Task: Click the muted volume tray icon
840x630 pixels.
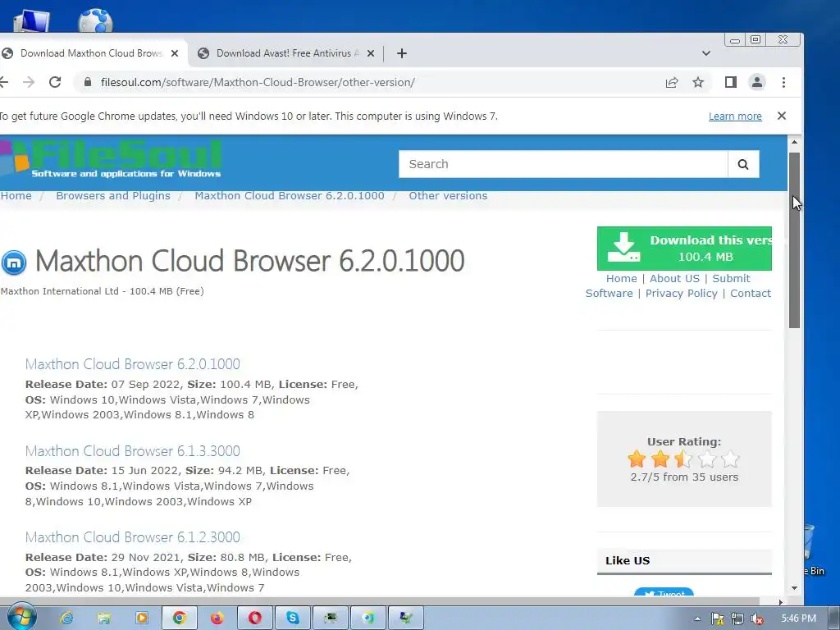Action: [757, 619]
